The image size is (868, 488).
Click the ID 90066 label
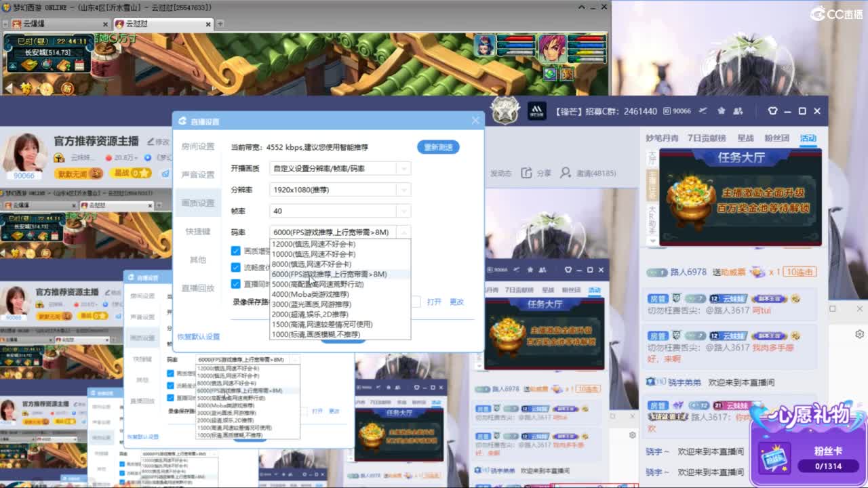tap(677, 111)
